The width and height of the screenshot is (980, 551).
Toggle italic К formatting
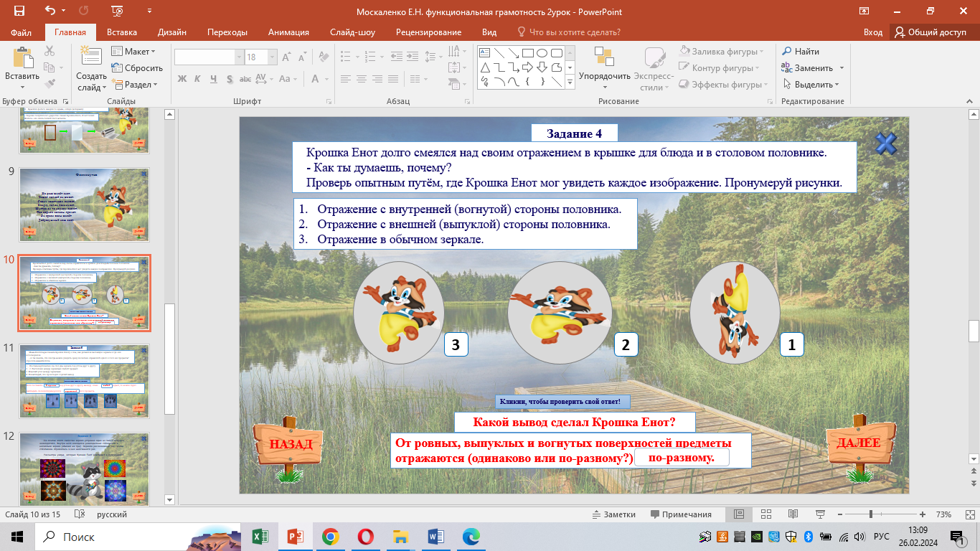pos(199,79)
